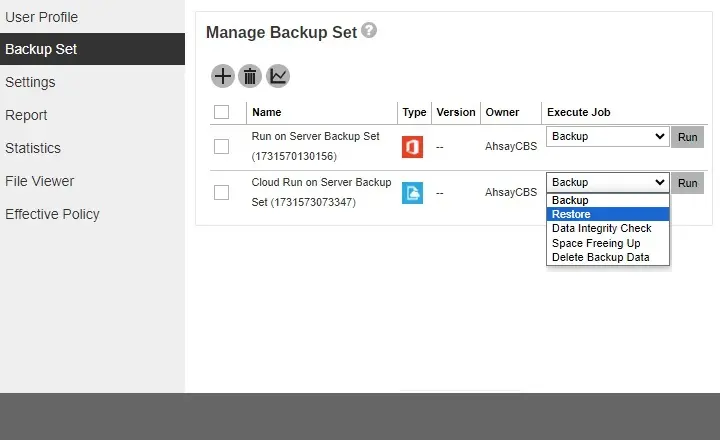Open the User Profile sidebar section
The height and width of the screenshot is (440, 720).
41,17
